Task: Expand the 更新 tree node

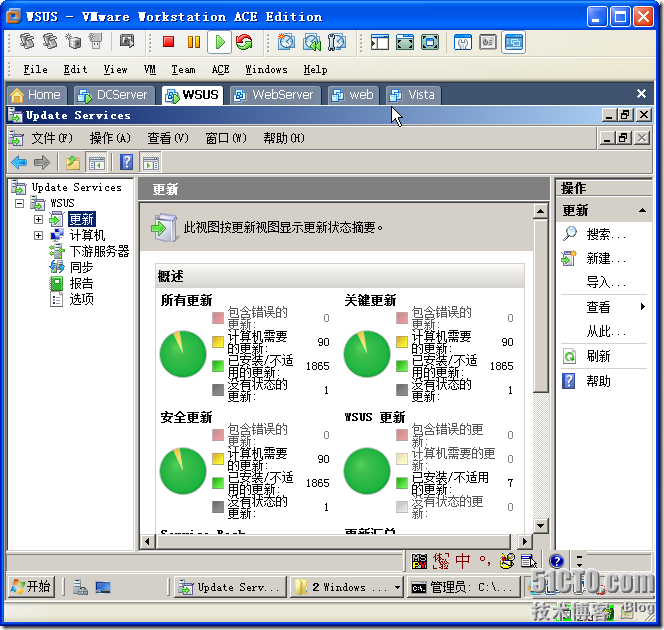Action: coord(38,219)
